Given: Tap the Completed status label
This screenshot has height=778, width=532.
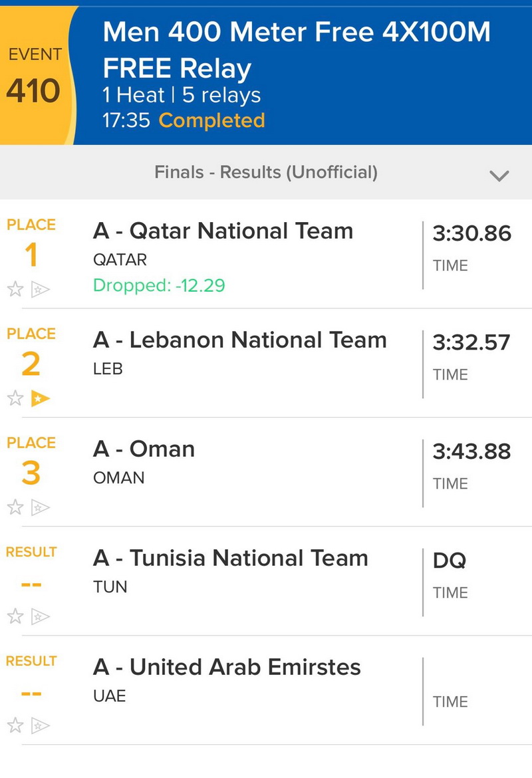Looking at the screenshot, I should (x=211, y=120).
